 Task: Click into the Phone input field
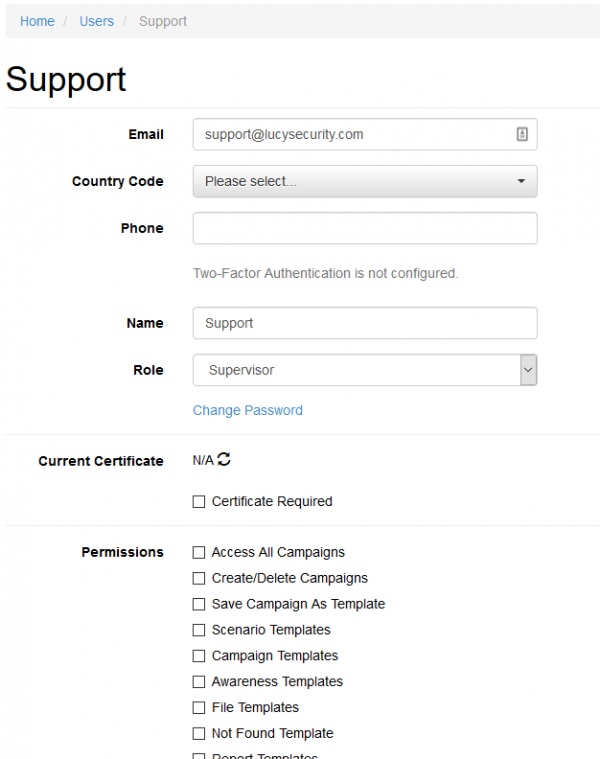[365, 228]
